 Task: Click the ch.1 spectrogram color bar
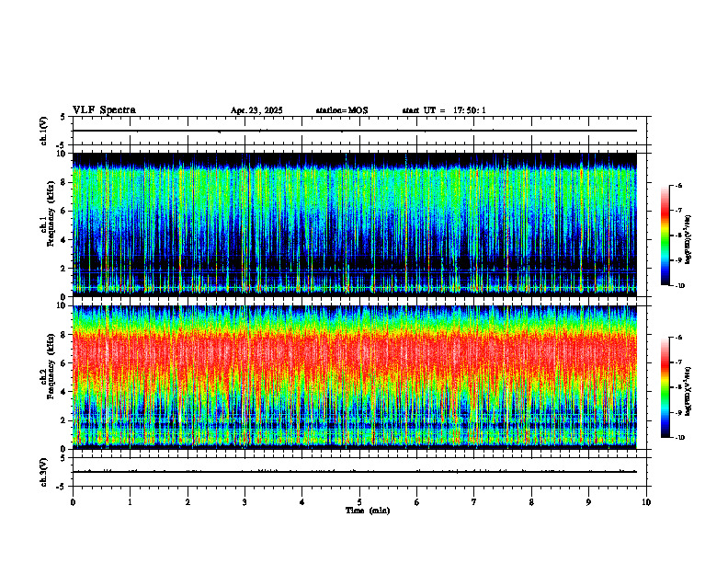click(665, 236)
